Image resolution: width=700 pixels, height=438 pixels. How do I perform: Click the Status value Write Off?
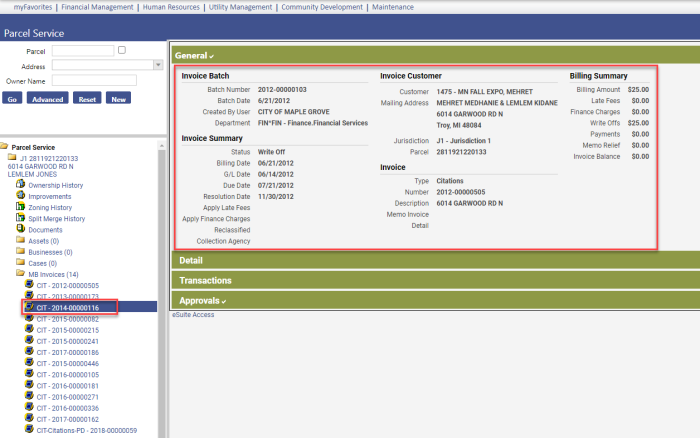(x=271, y=152)
